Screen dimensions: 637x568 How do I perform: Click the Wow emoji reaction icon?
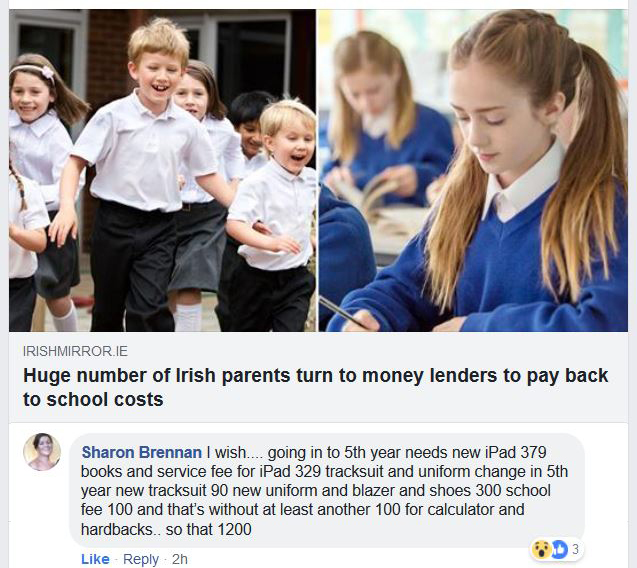pyautogui.click(x=541, y=549)
